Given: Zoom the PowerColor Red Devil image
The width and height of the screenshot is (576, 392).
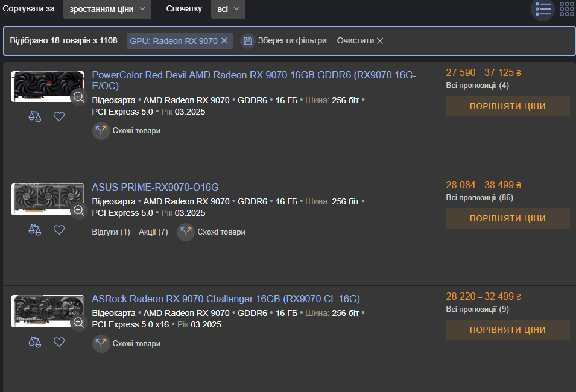Looking at the screenshot, I should (x=78, y=97).
